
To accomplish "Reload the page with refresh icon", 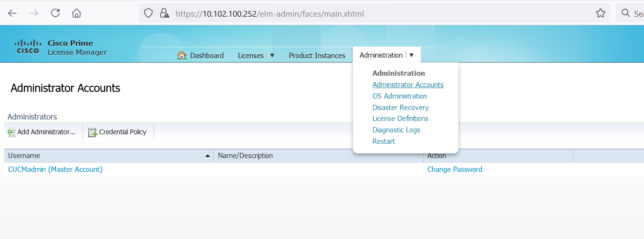I will (55, 13).
